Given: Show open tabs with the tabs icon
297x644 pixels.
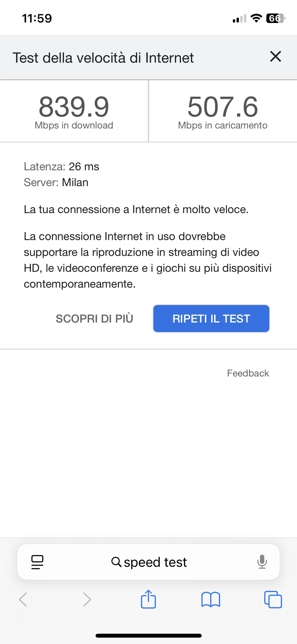Looking at the screenshot, I should pyautogui.click(x=273, y=599).
